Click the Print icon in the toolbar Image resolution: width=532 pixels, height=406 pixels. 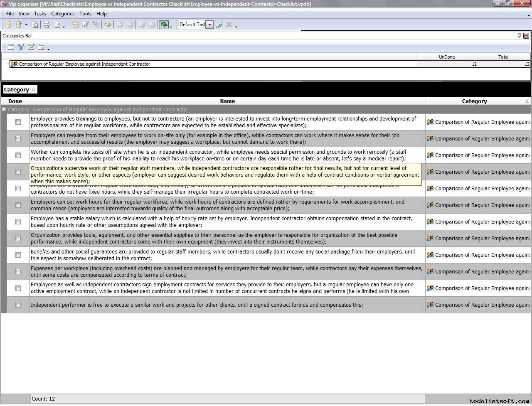[47, 25]
